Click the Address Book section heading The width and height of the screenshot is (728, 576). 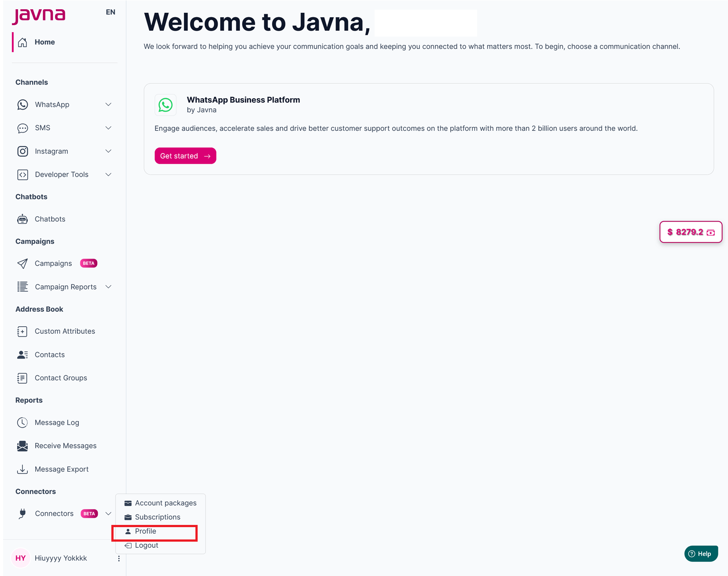coord(39,309)
